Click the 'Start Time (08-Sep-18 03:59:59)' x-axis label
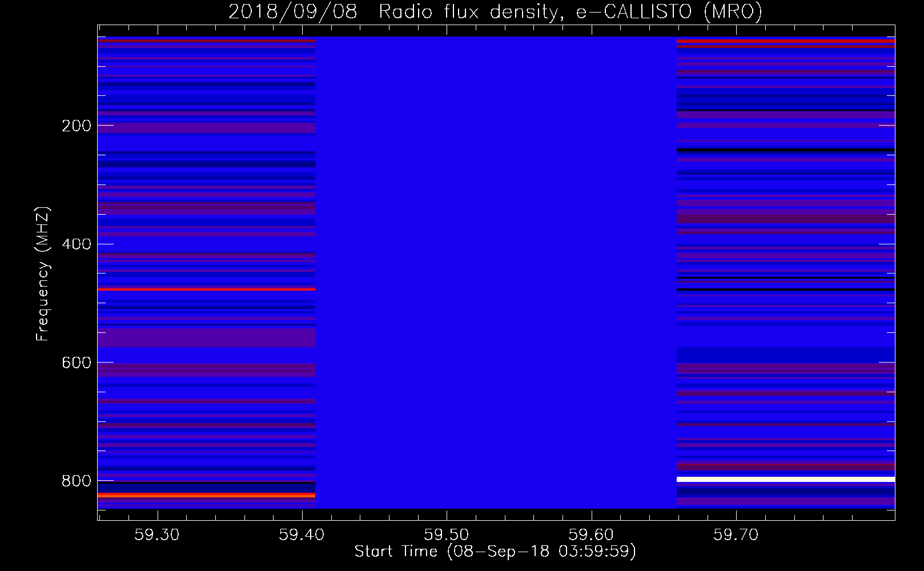Screen dimensions: 924x571 pyautogui.click(x=495, y=552)
